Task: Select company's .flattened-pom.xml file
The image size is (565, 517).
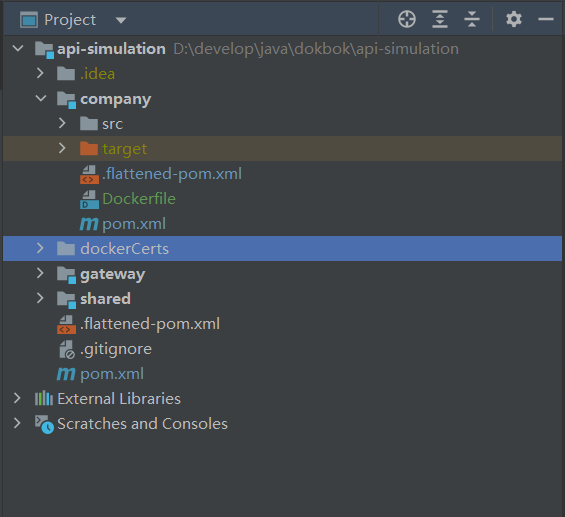Action: click(172, 174)
